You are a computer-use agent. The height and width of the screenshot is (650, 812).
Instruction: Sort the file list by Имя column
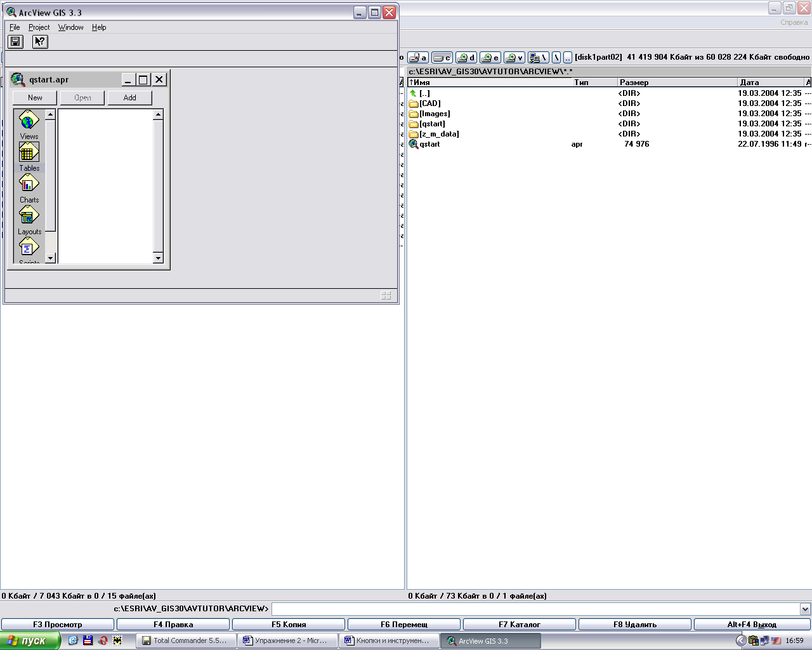click(490, 83)
